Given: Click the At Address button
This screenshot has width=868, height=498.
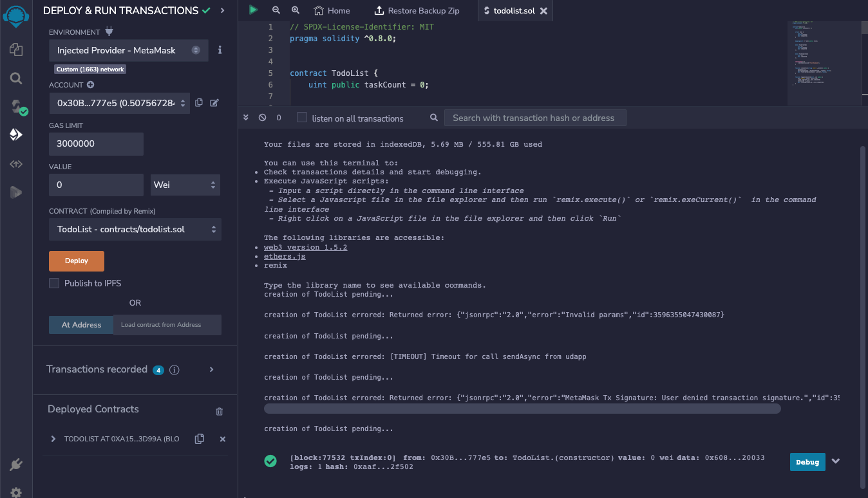Looking at the screenshot, I should (81, 325).
